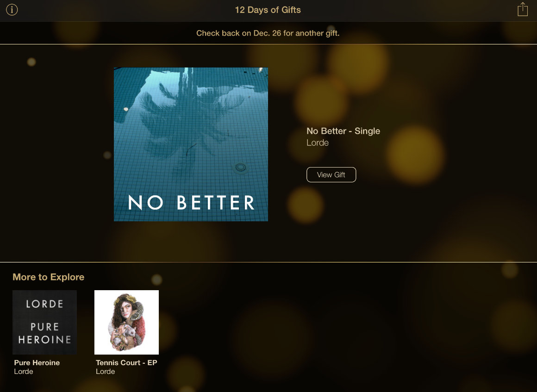Click the View Gift button
Viewport: 537px width, 392px height.
331,174
